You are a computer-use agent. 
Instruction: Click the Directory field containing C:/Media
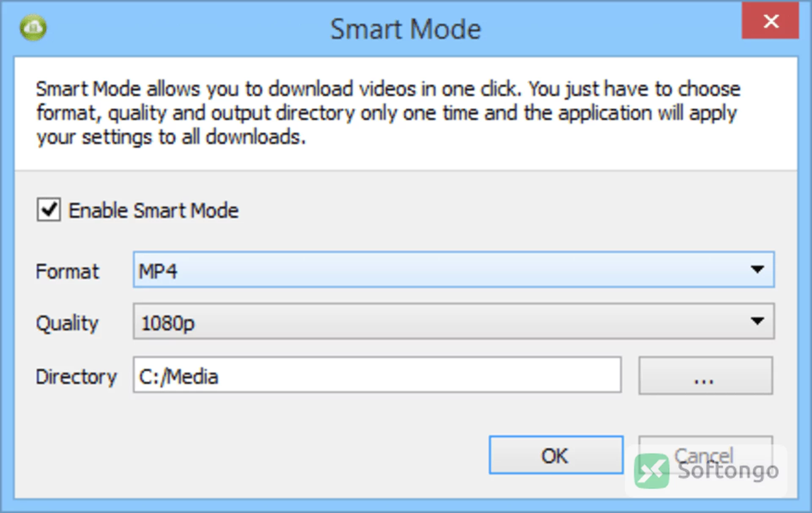coord(377,375)
